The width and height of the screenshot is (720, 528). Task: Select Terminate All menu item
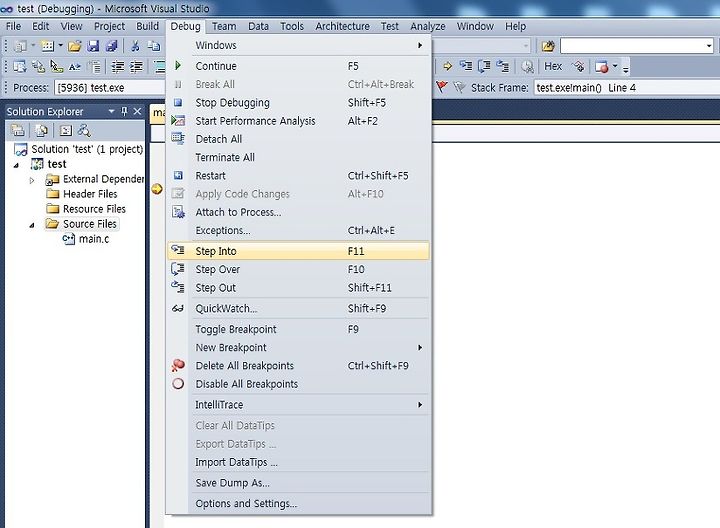tap(298, 157)
